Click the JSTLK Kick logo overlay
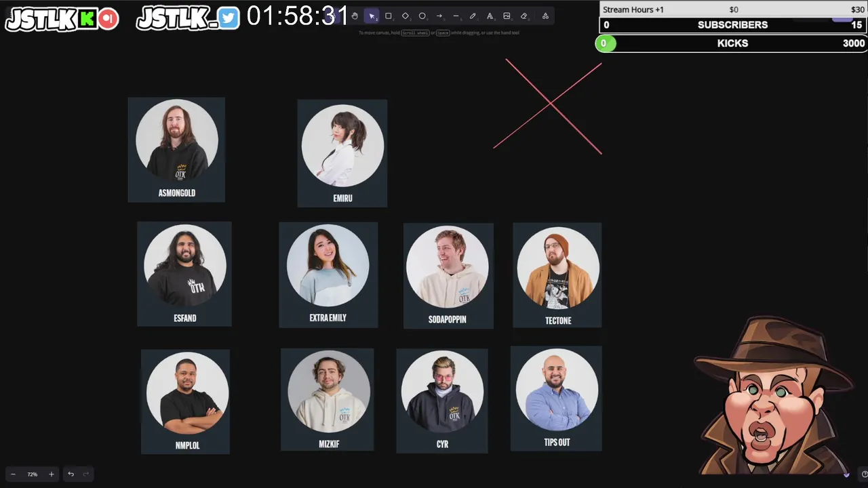868x488 pixels. 62,19
